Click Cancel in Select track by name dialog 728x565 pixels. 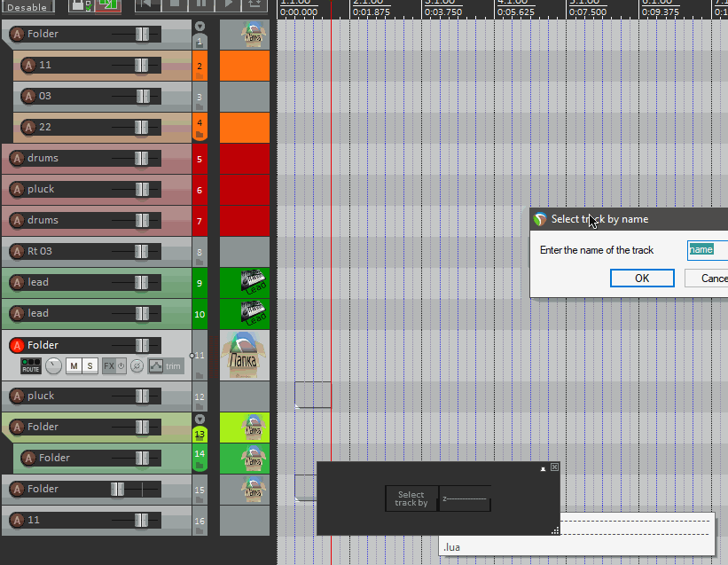pos(706,279)
